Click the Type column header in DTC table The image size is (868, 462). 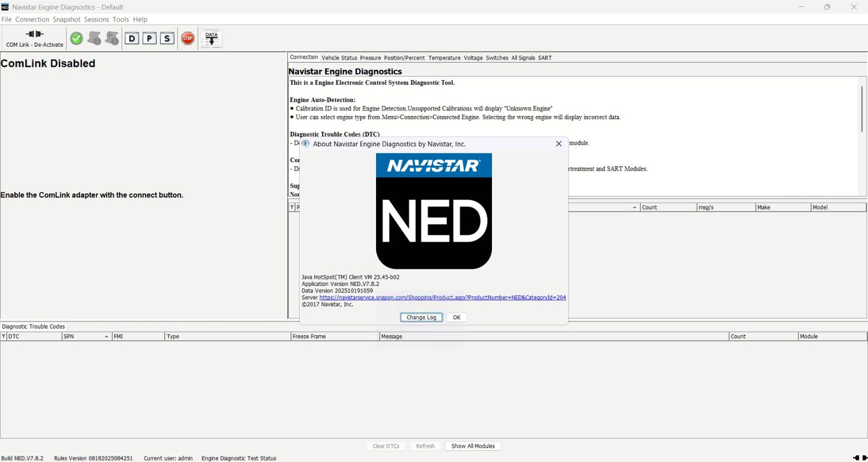click(228, 336)
